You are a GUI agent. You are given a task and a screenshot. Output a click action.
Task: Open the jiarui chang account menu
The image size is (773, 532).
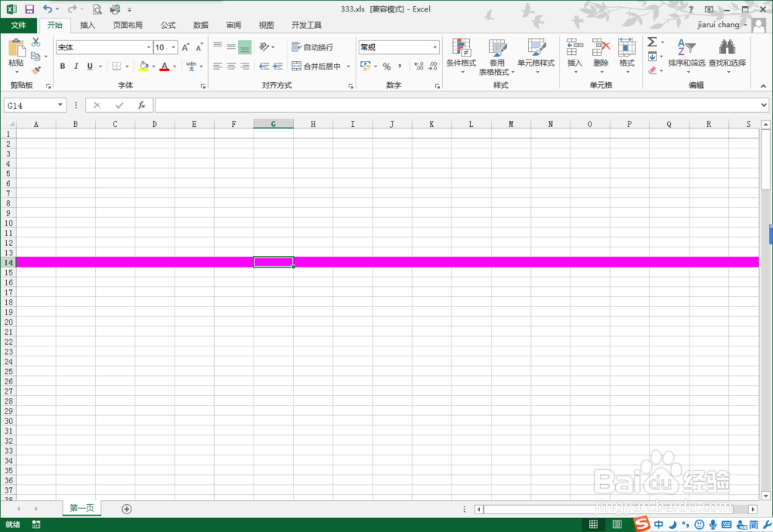[722, 25]
